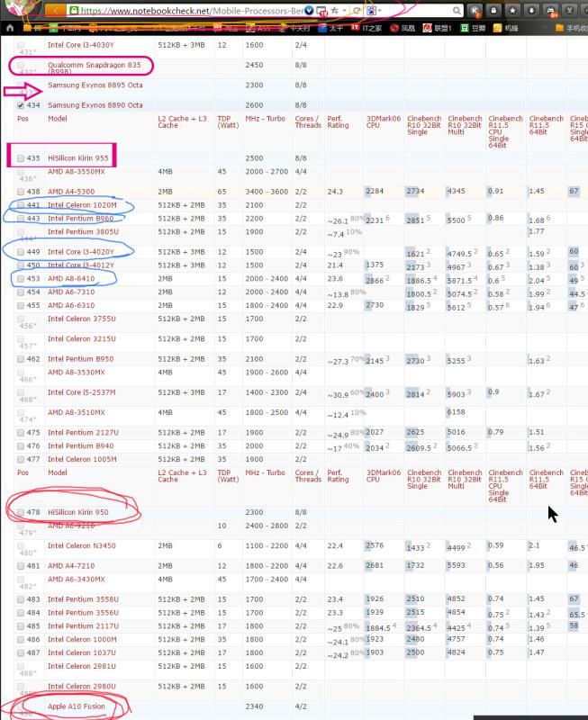Click the green secure lock icon in address bar
Viewport: 588px width, 720px height.
click(x=74, y=10)
